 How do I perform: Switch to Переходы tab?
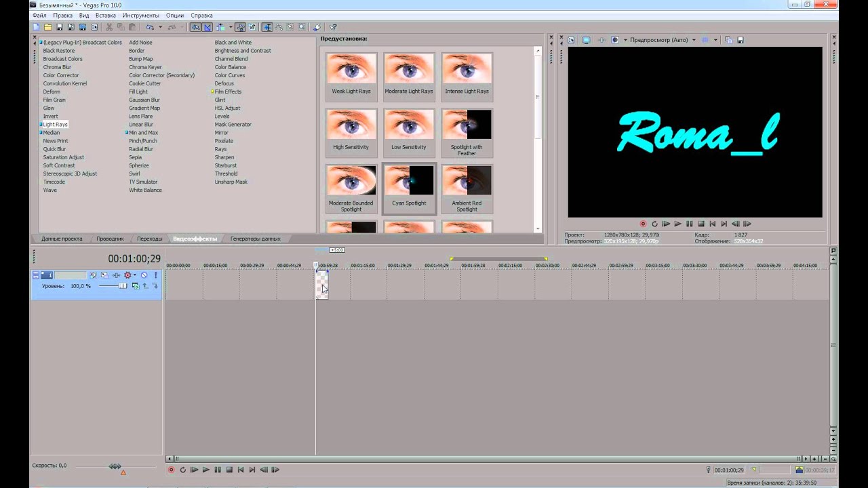[149, 239]
